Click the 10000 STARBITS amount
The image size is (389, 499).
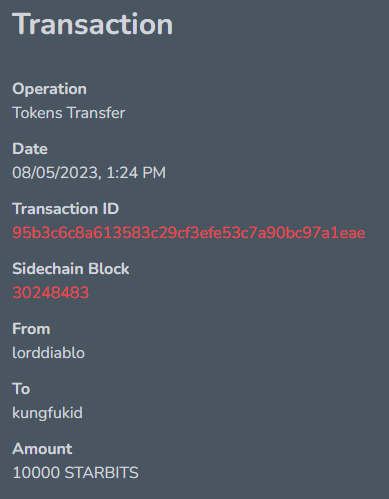[75, 473]
